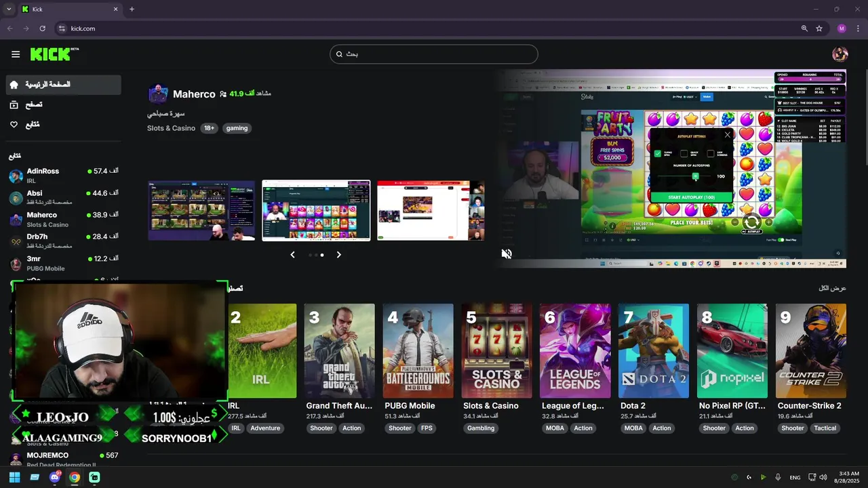Click 'عرض الكل' view all link
This screenshot has width=868, height=488.
832,289
